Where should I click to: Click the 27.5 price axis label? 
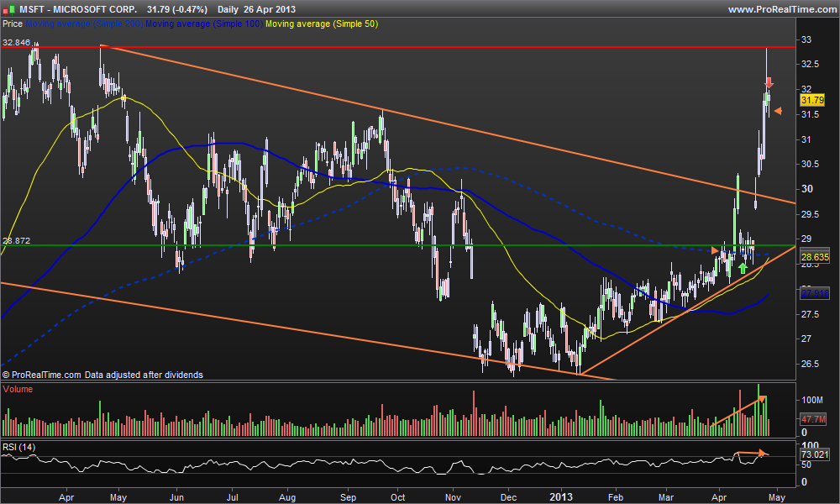pos(810,314)
